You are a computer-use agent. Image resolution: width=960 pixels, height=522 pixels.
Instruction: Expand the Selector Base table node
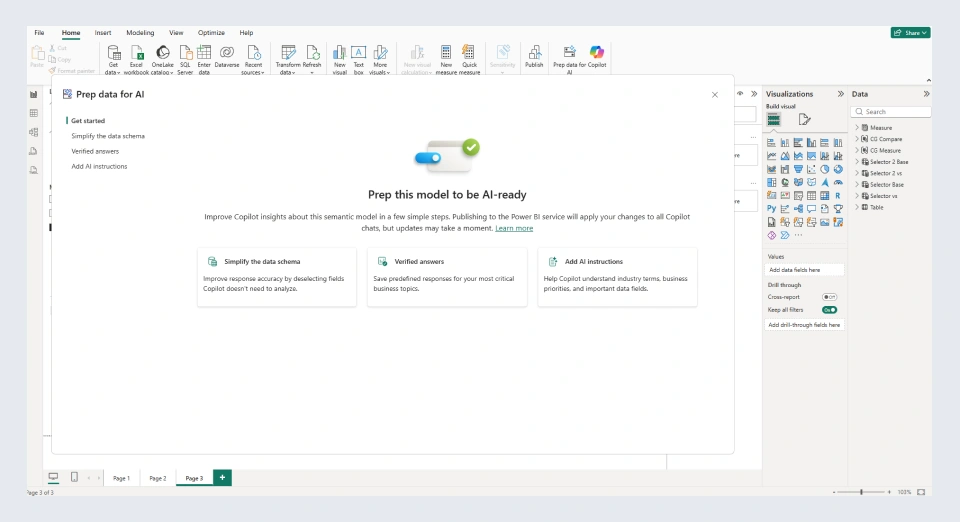[x=857, y=184]
